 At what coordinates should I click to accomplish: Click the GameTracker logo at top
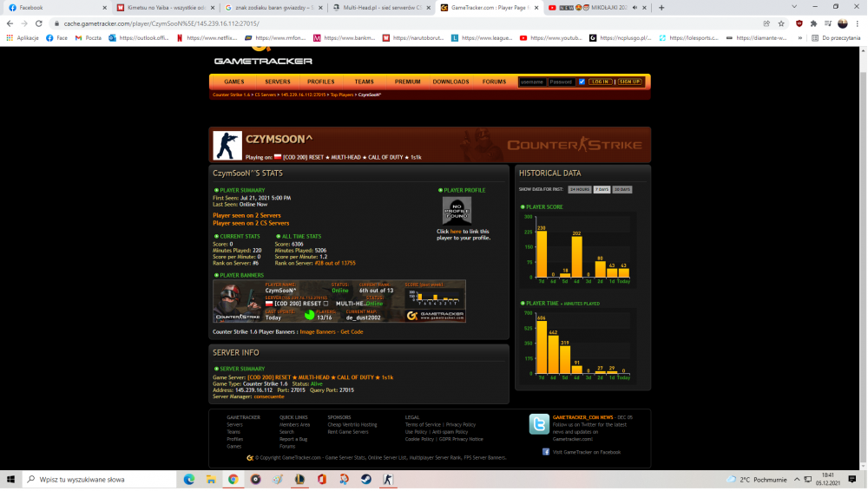[263, 59]
